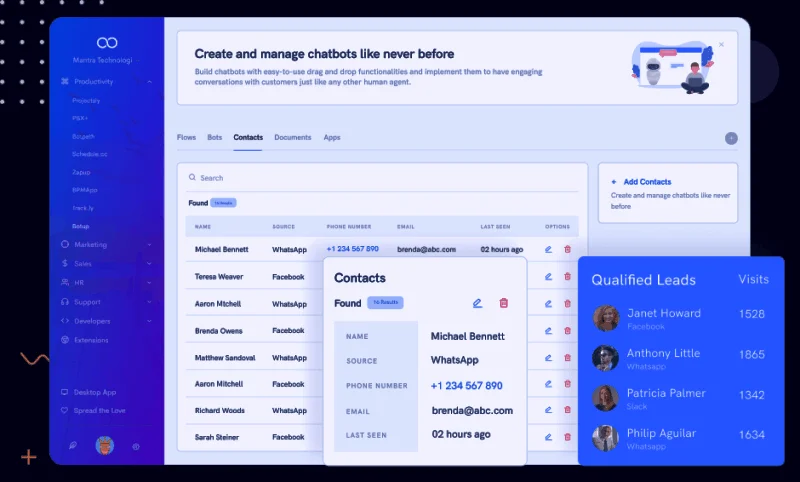Click Anthony Little's avatar in Qualified Leads

pos(606,358)
